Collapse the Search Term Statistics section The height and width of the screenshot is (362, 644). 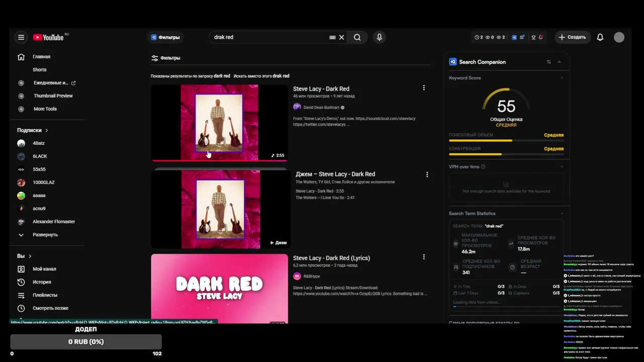562,214
